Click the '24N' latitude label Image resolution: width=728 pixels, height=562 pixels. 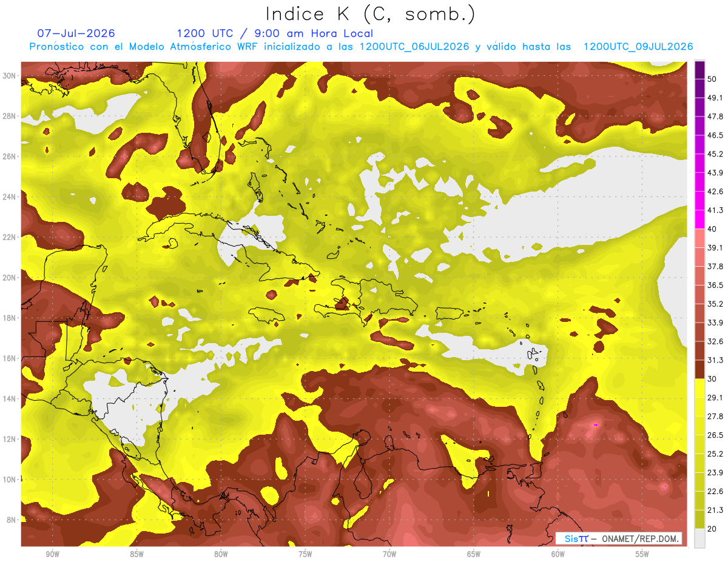tap(10, 196)
